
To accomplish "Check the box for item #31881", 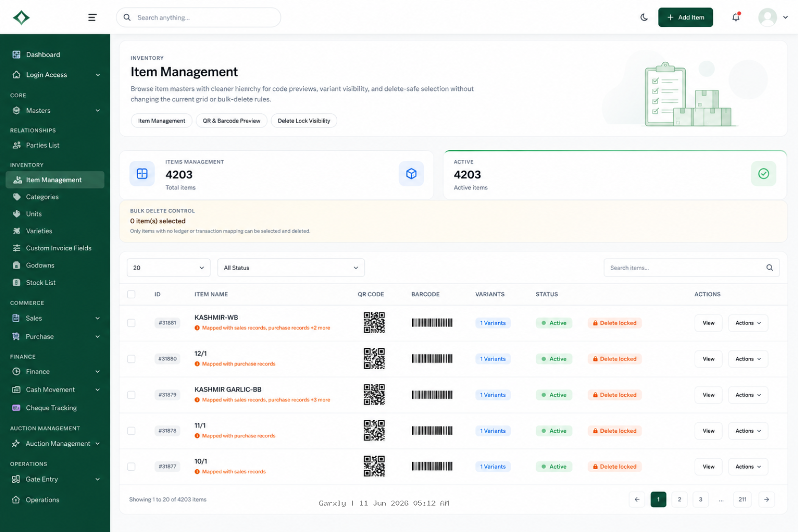I will click(x=131, y=323).
